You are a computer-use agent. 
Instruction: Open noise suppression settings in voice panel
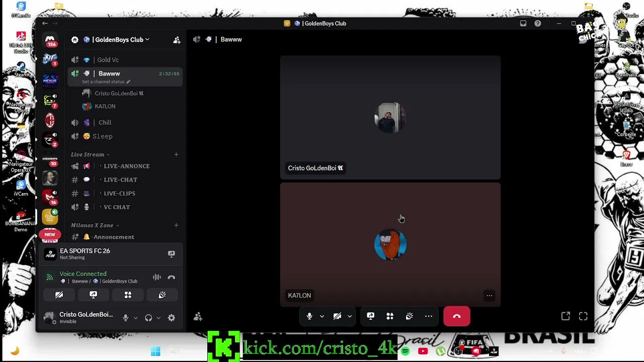[x=157, y=277]
